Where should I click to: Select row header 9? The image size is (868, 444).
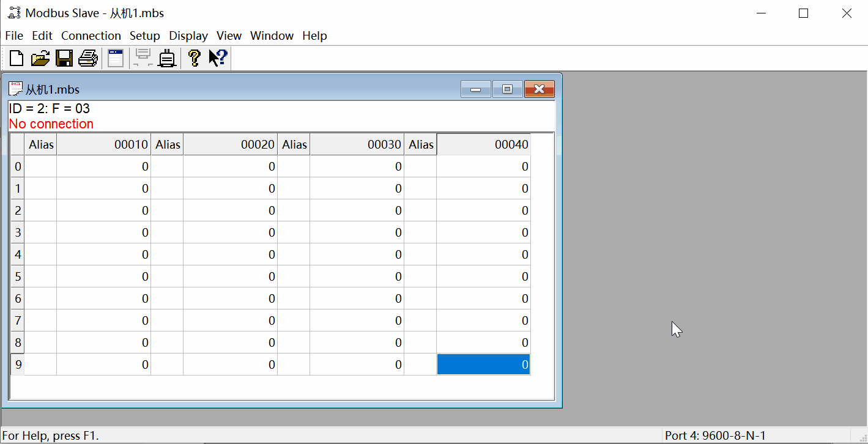coord(18,364)
